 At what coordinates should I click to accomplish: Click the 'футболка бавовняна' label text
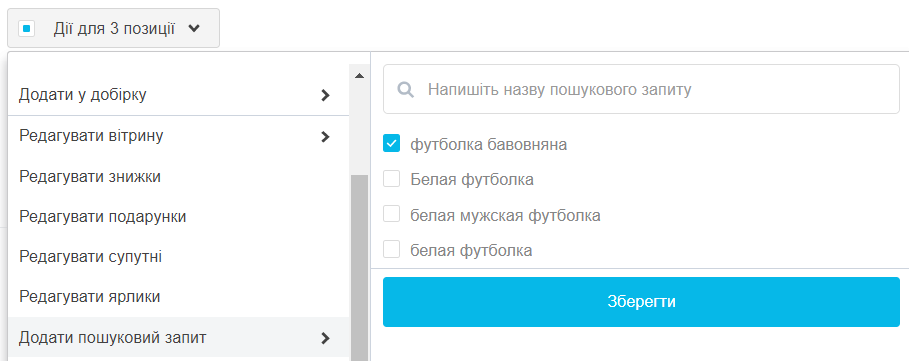pos(489,144)
